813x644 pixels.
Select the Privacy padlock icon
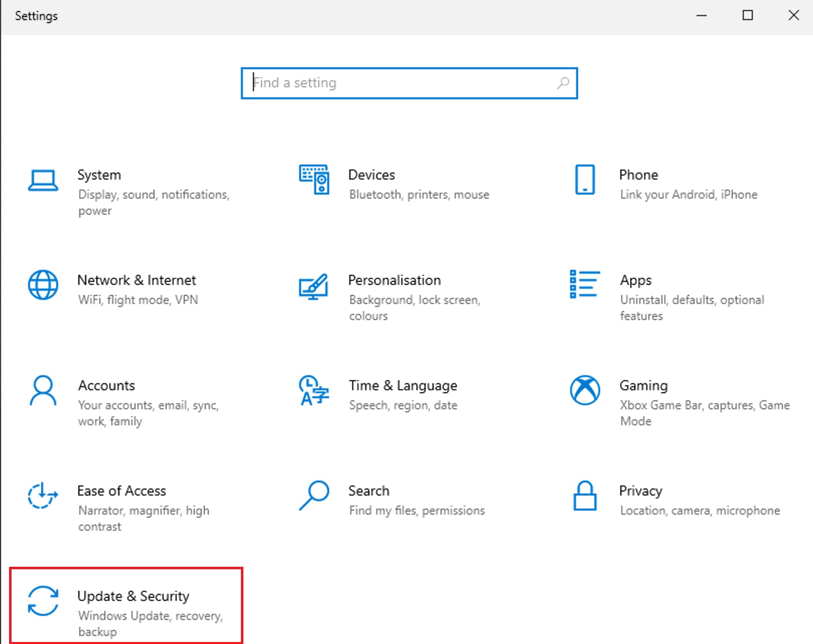tap(585, 496)
